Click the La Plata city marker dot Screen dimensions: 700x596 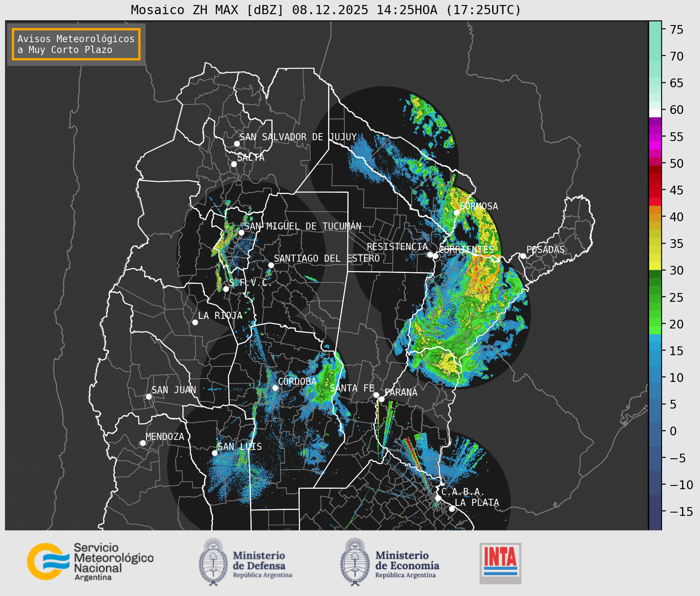coord(452,509)
